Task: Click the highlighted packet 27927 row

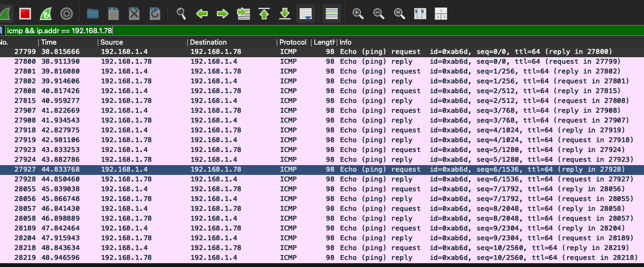Action: (x=322, y=169)
